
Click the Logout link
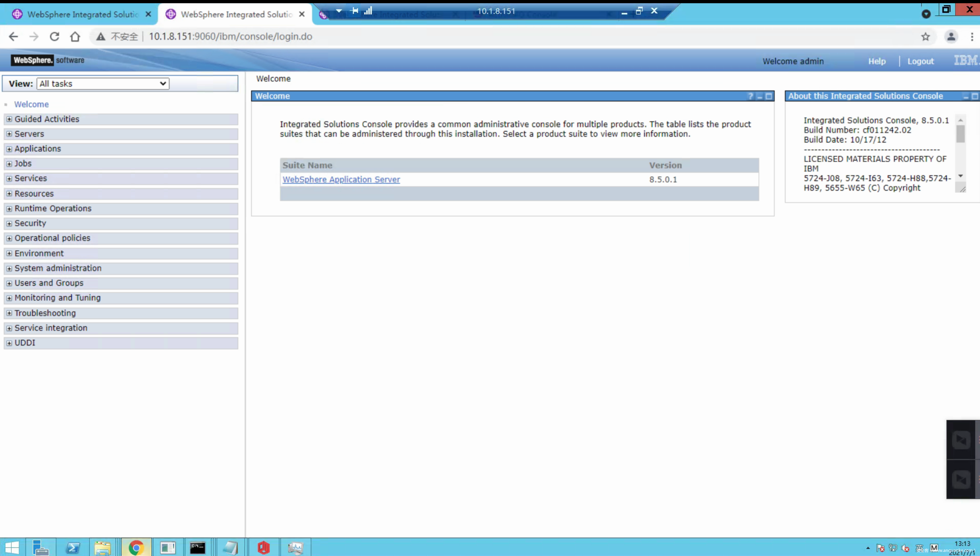point(920,61)
